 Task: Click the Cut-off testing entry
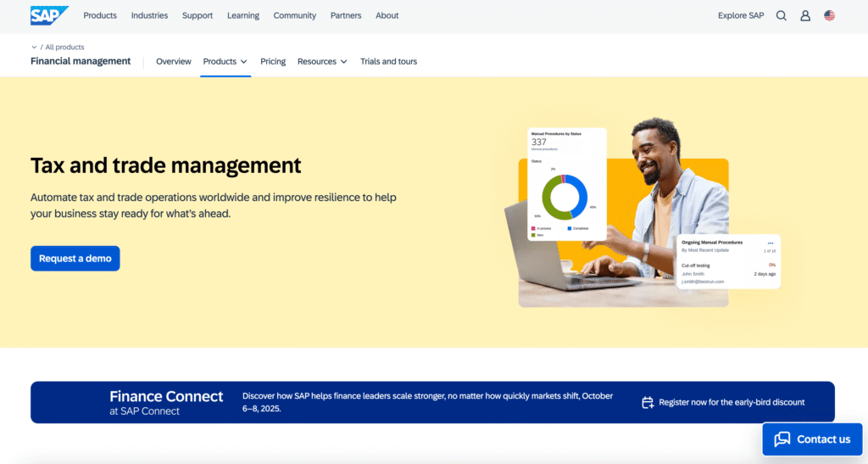696,266
